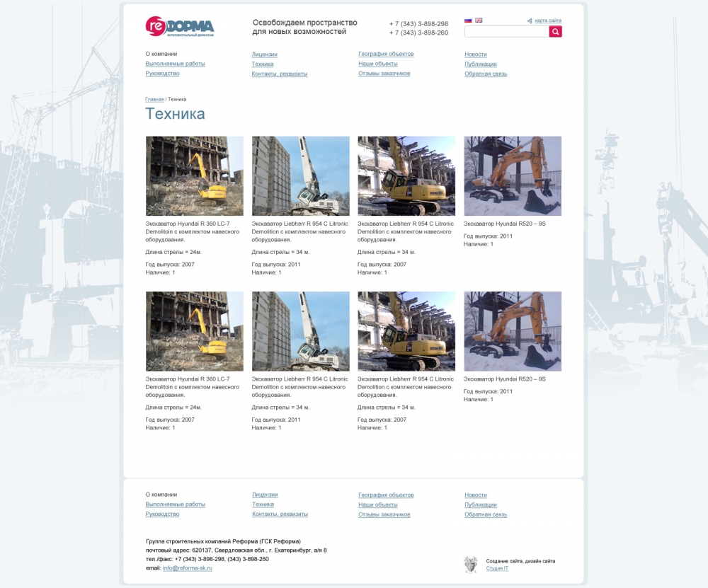Open Публикации in top menu
The image size is (708, 588).
click(x=481, y=64)
